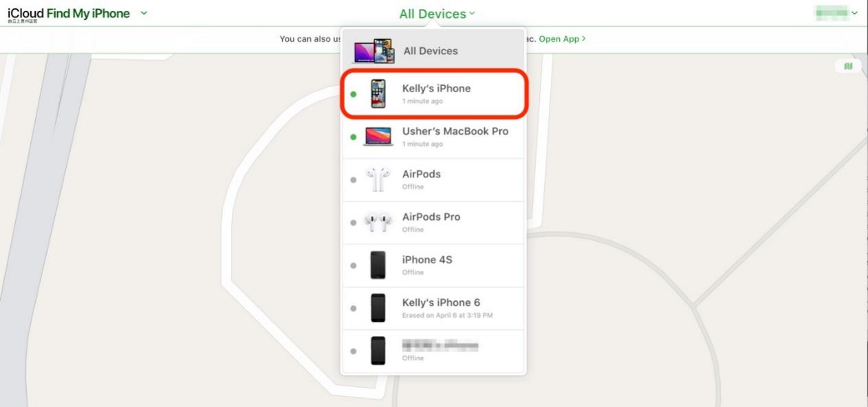Select Usher's MacBook Pro entry

[433, 137]
